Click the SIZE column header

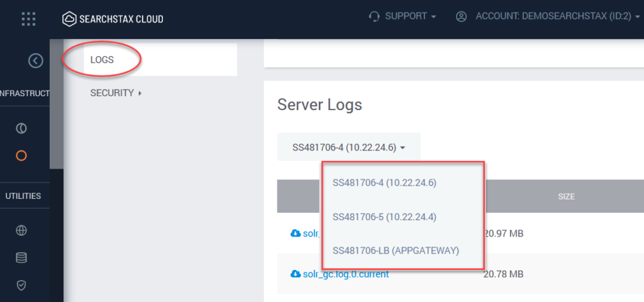[566, 196]
